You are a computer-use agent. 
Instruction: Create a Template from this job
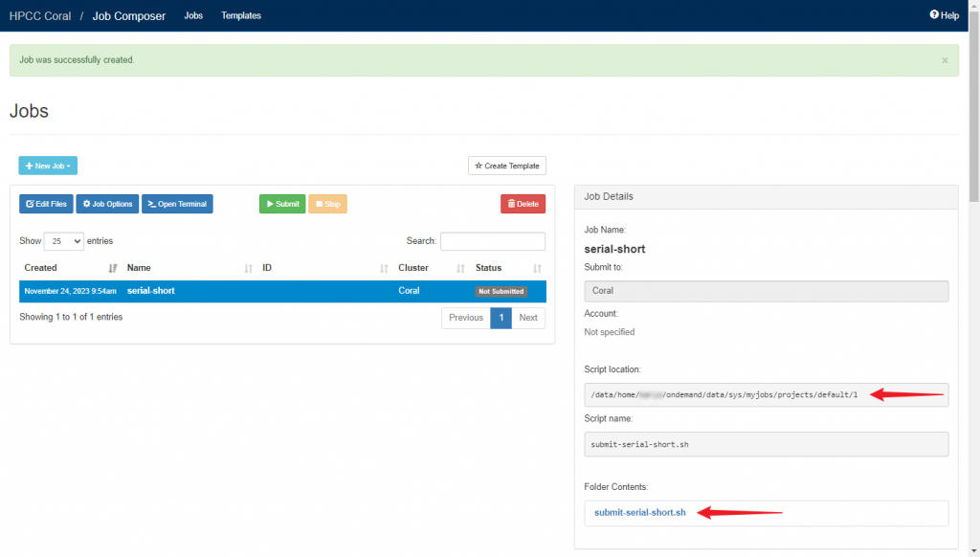[x=506, y=165]
